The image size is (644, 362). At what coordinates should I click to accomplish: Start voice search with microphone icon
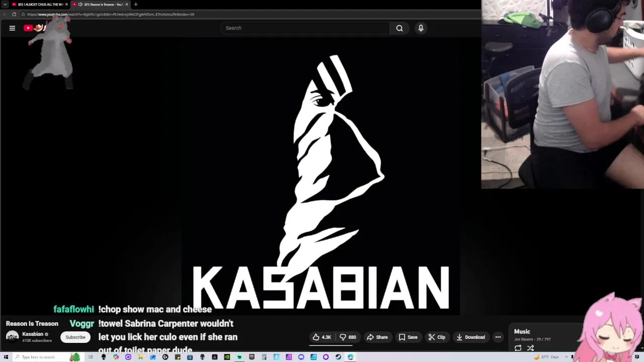point(421,28)
